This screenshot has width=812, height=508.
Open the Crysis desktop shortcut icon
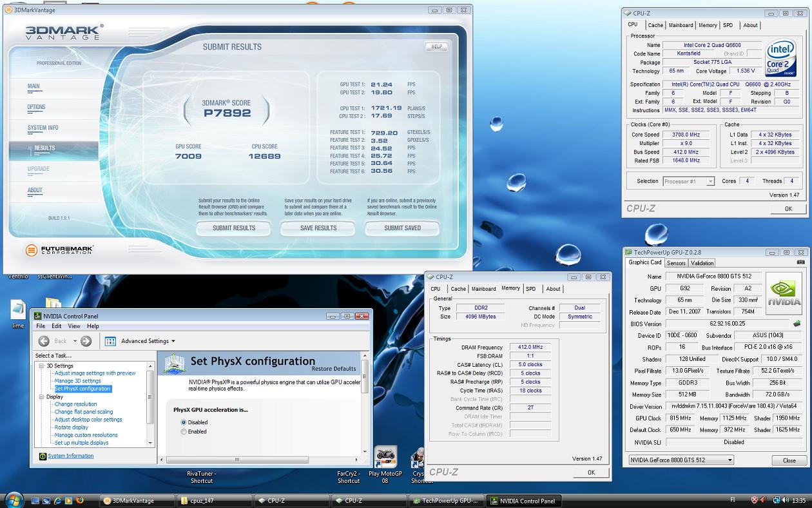click(x=419, y=457)
